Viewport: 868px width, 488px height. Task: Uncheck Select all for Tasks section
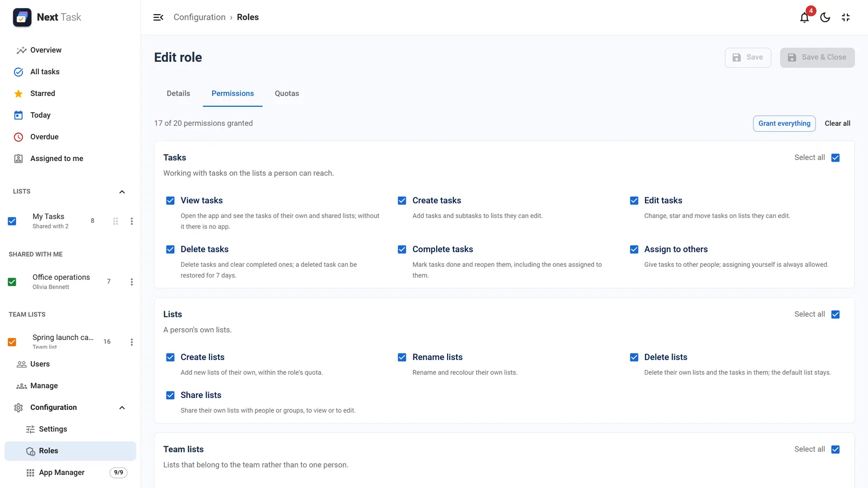tap(835, 158)
